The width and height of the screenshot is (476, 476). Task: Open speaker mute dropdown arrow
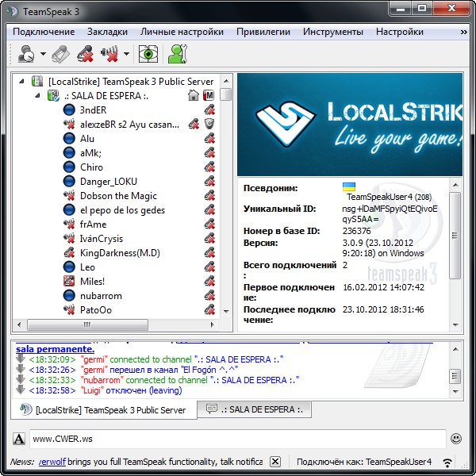[126, 56]
